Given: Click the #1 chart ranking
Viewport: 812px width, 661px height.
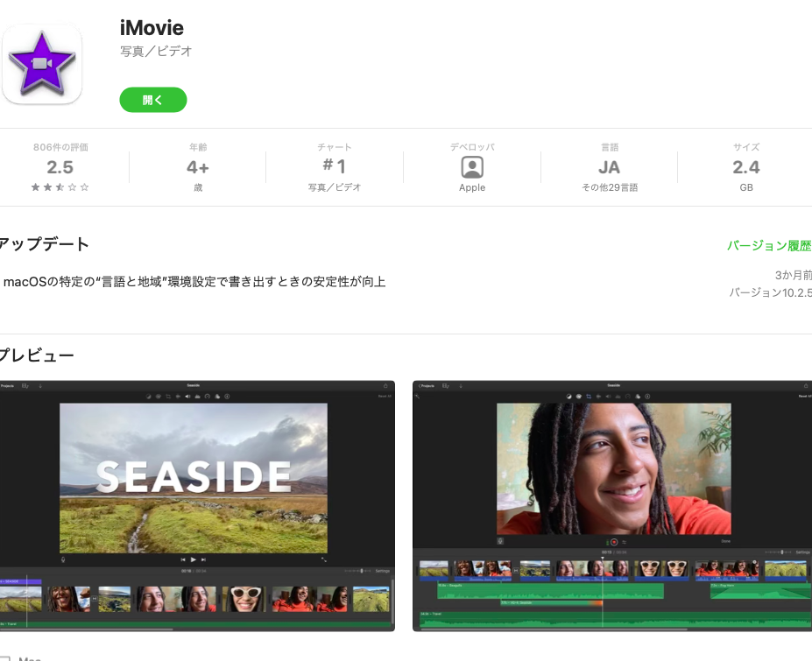Looking at the screenshot, I should click(334, 166).
